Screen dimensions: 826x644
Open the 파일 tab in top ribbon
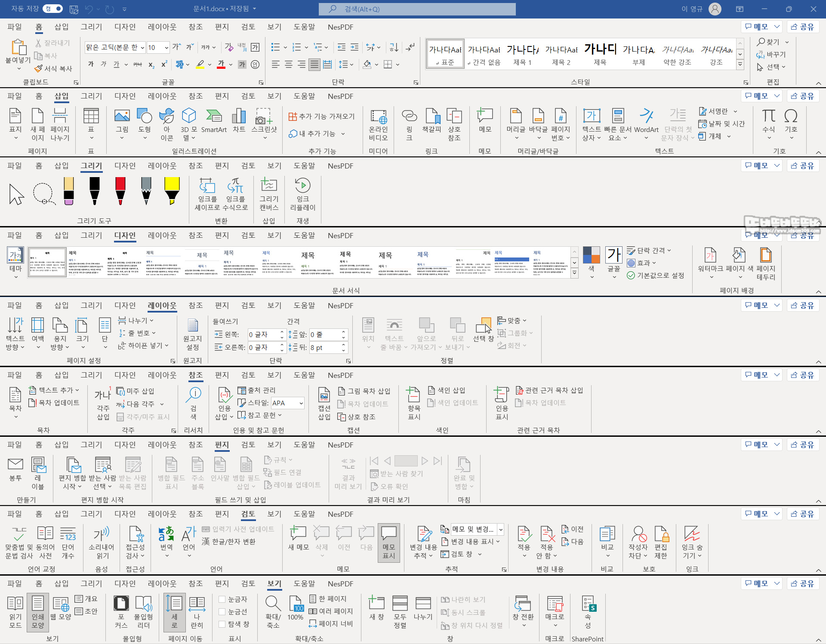coord(15,27)
